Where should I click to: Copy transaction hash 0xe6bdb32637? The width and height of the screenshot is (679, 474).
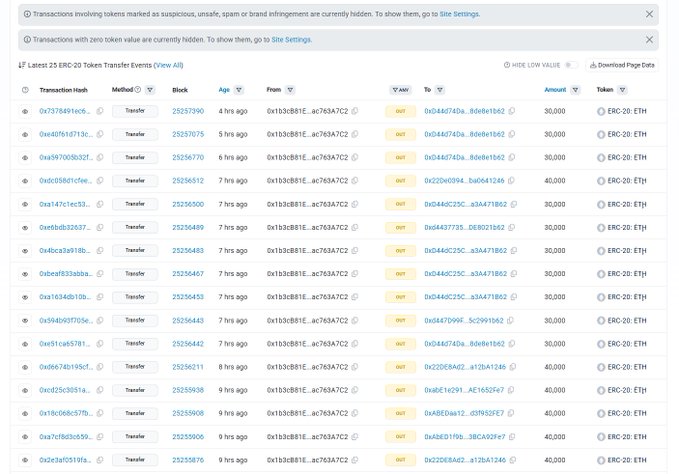[x=100, y=227]
